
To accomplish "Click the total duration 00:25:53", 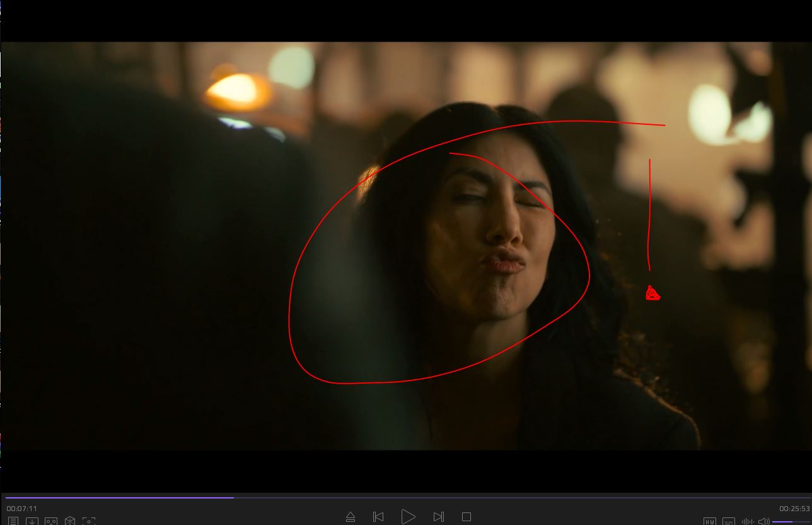I will 794,509.
